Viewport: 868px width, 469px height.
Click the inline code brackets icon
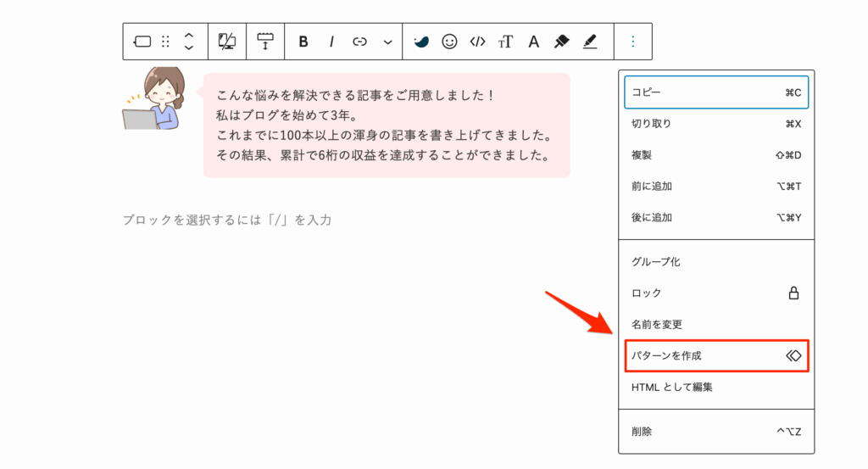(x=478, y=42)
